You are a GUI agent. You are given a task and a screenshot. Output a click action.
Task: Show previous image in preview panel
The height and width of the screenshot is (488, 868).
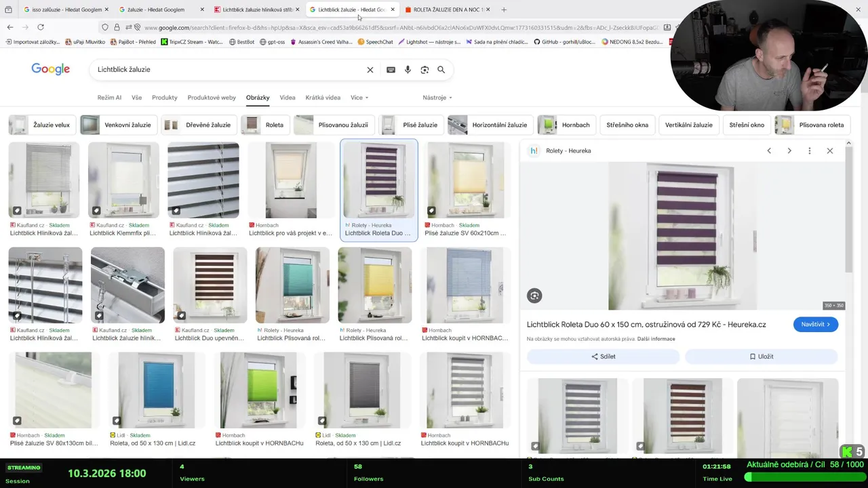(x=769, y=150)
